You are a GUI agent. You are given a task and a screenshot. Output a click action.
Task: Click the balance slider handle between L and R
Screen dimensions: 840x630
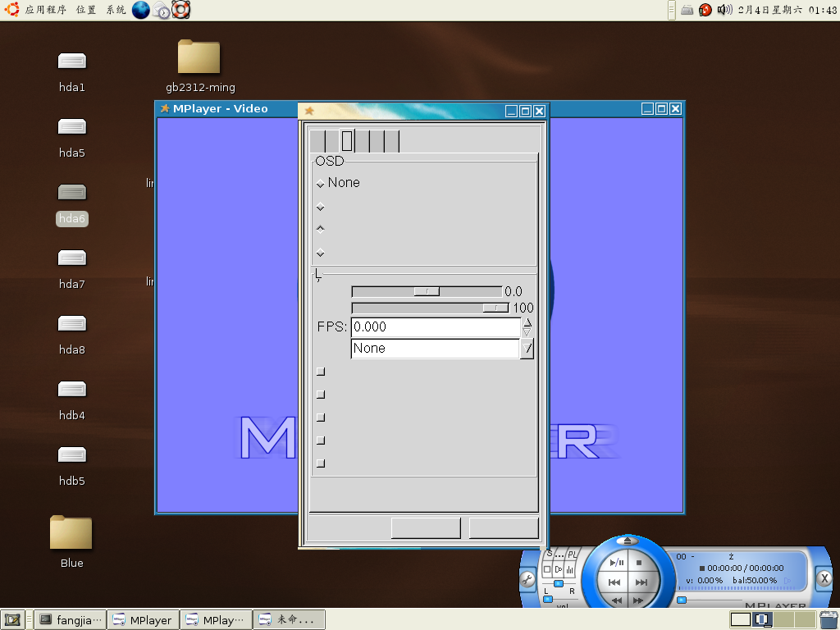[559, 583]
